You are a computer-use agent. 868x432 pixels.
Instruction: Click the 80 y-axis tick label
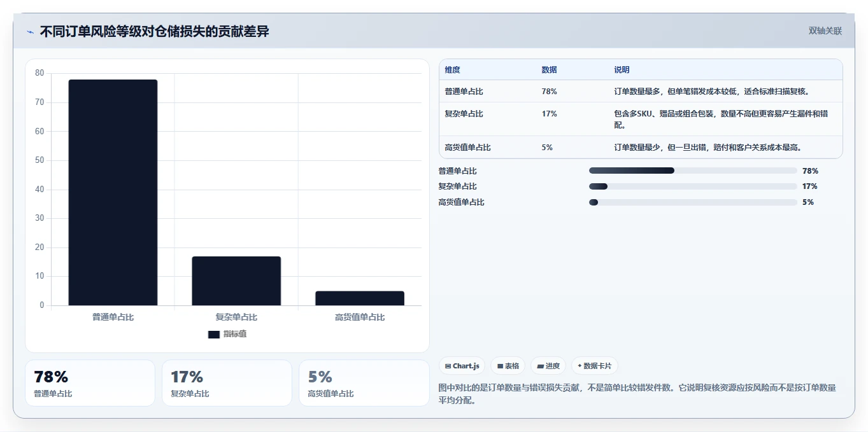39,73
